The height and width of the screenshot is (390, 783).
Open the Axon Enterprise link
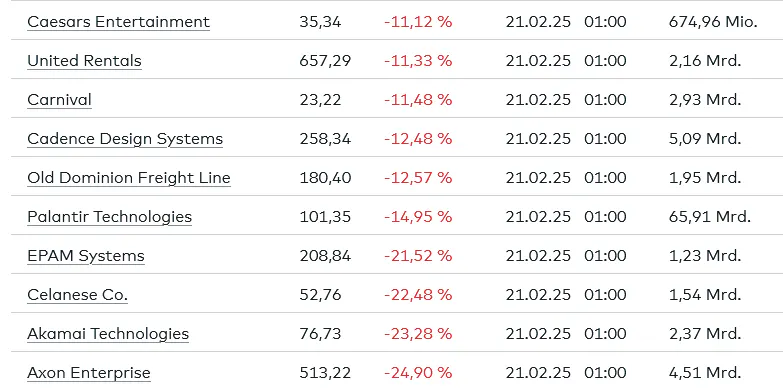[x=89, y=373]
